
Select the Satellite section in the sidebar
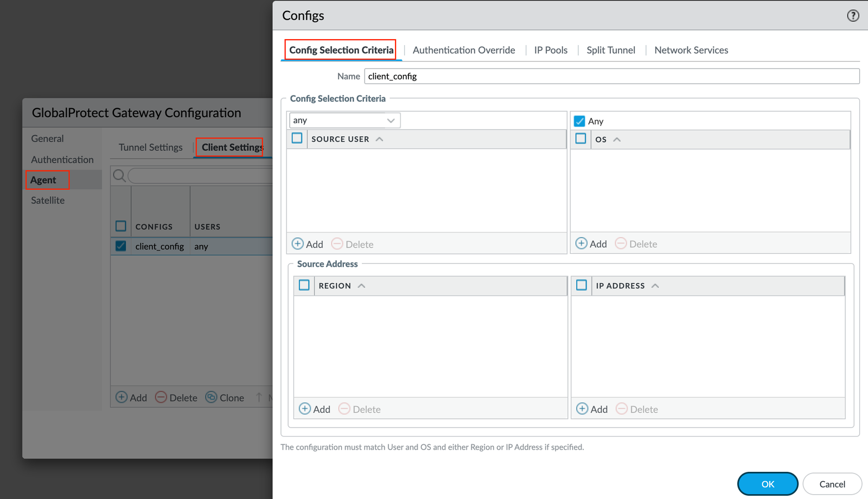click(x=47, y=200)
